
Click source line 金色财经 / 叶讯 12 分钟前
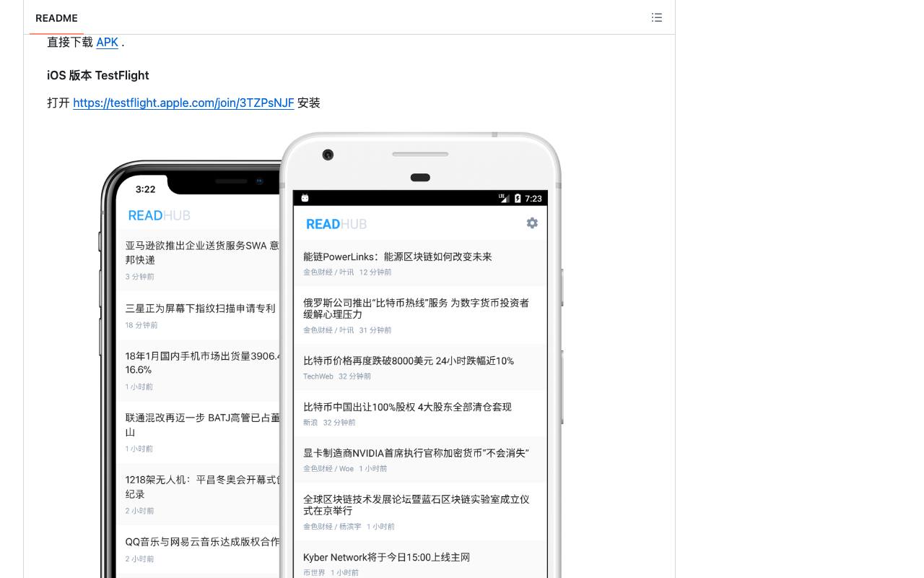[347, 272]
